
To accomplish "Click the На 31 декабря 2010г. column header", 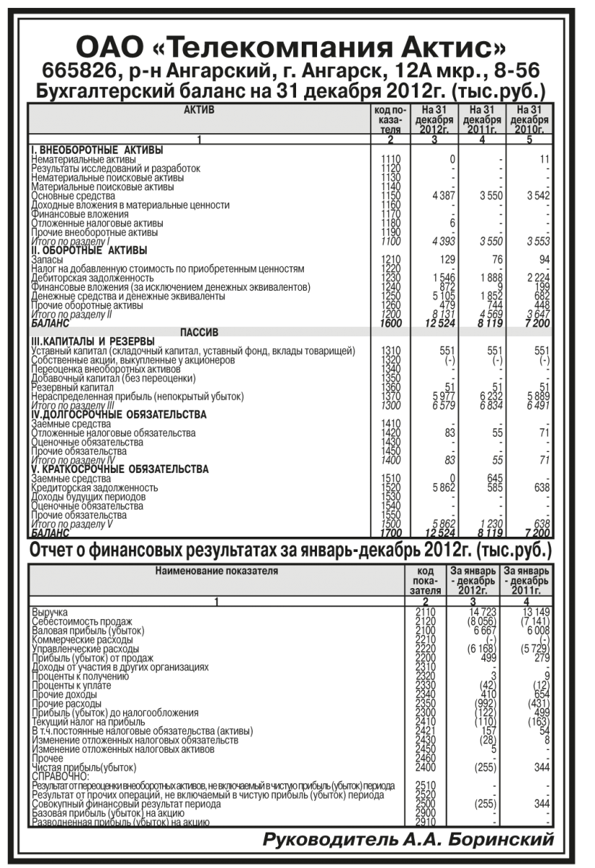I will click(531, 119).
